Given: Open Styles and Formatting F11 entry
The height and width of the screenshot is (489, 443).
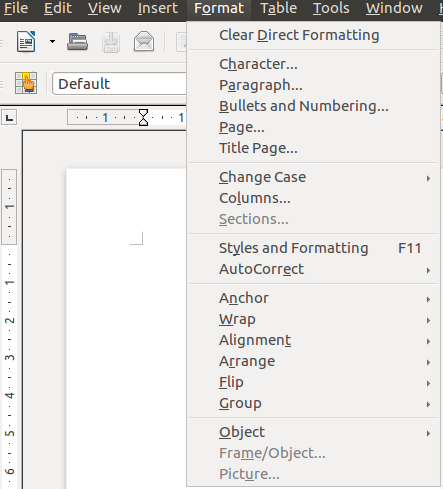Looking at the screenshot, I should coord(313,248).
